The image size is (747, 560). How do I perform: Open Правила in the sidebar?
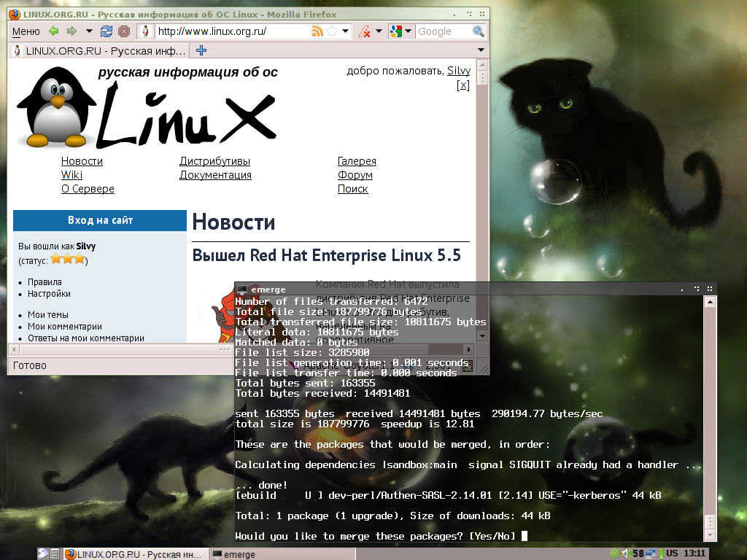coord(44,282)
